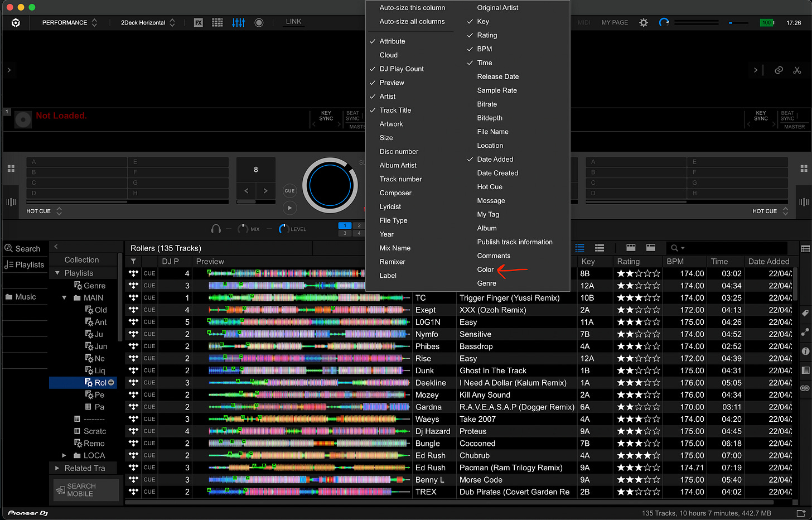
Task: Click the LINK button
Action: pyautogui.click(x=293, y=22)
